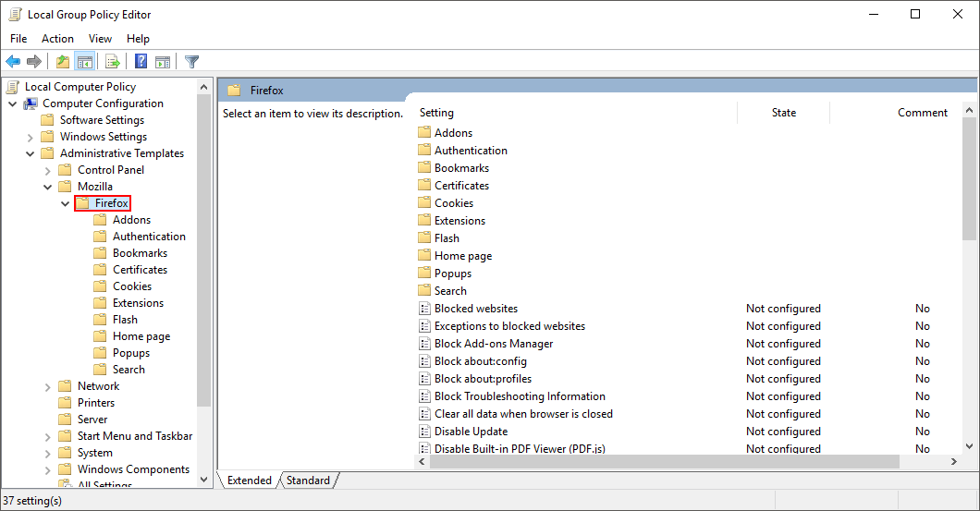Open the Action menu
Viewport: 980px width, 511px height.
coord(57,39)
